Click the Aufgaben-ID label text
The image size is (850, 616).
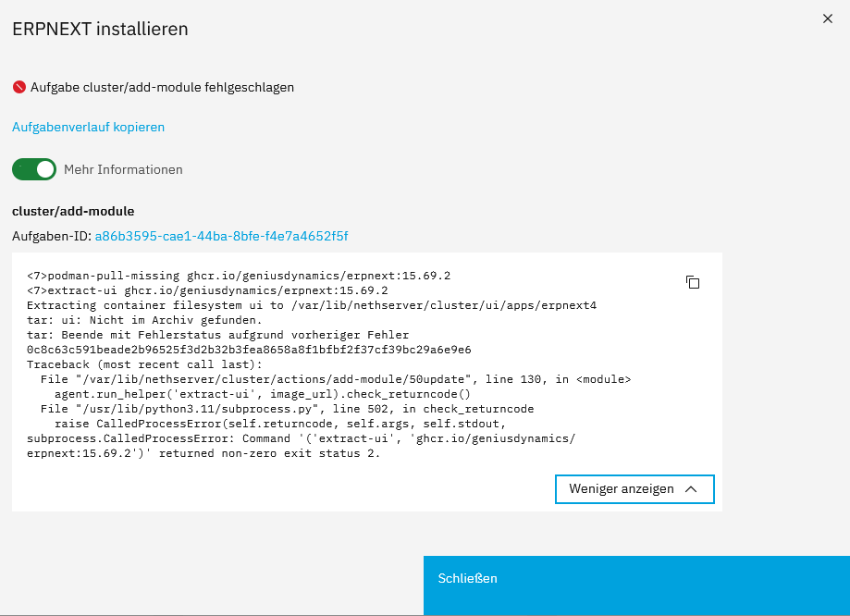click(x=51, y=237)
